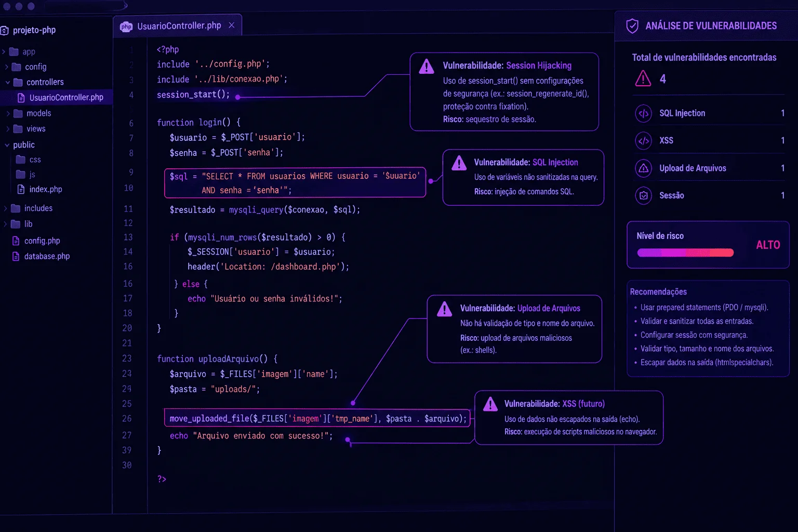The image size is (798, 532).
Task: Click the css folder icon
Action: 21,159
